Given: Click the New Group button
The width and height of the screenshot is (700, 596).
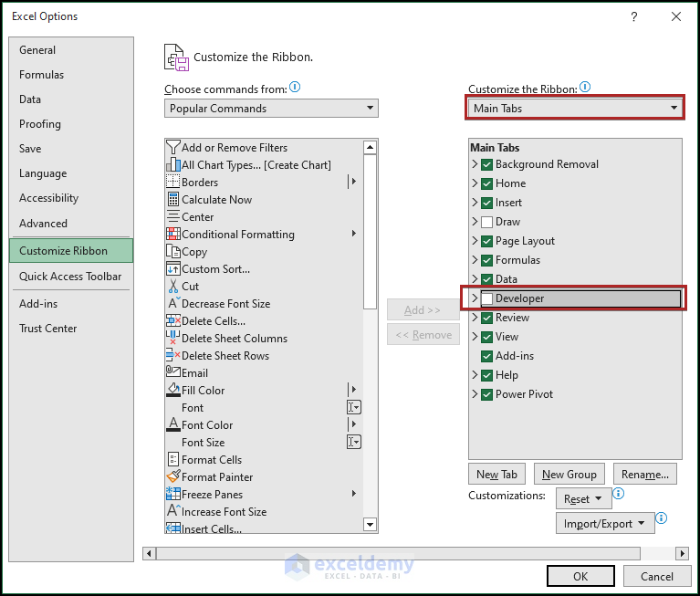Looking at the screenshot, I should pyautogui.click(x=569, y=474).
